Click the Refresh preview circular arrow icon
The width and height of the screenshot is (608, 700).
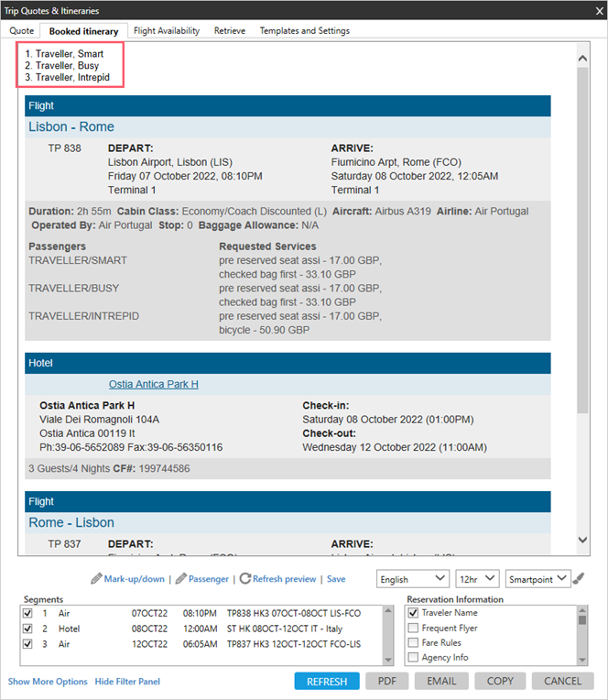click(x=245, y=579)
